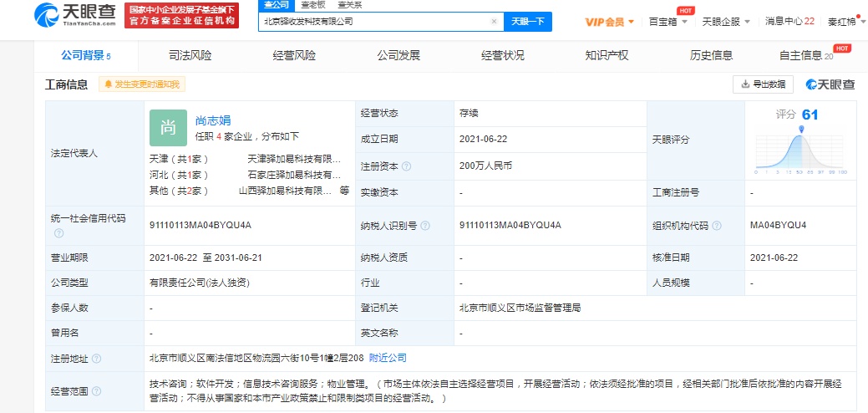
Task: Open 经营状况 tab
Action: [x=503, y=55]
